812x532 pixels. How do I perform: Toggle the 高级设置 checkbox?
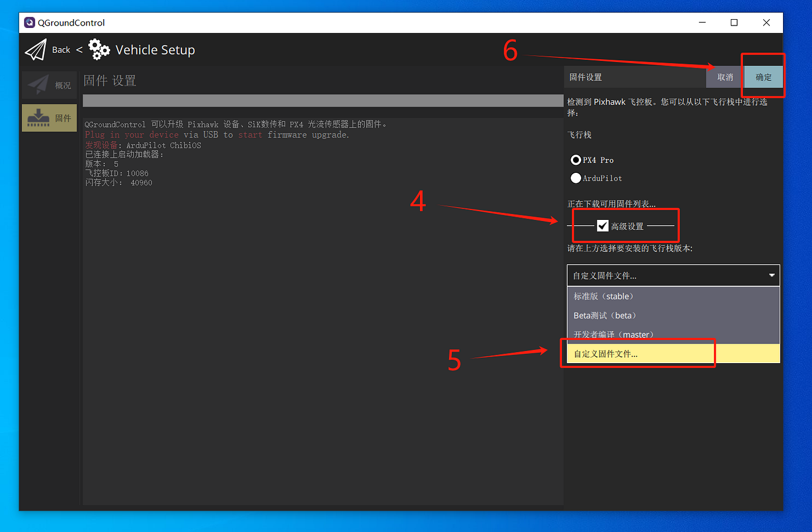coord(603,226)
